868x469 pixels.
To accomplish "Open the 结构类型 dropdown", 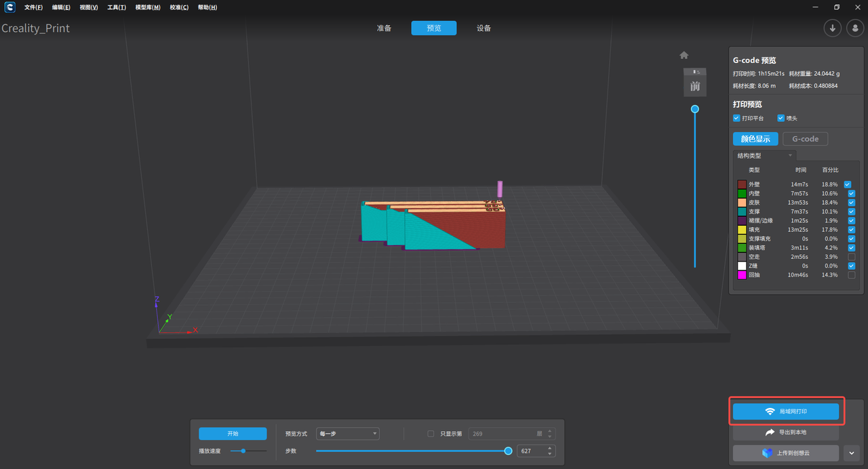I will (765, 155).
